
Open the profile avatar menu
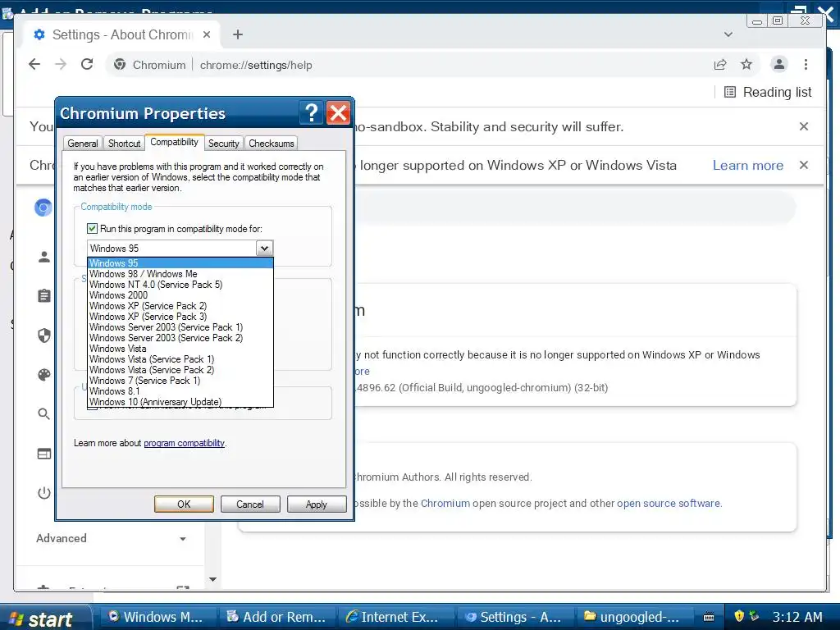point(779,64)
